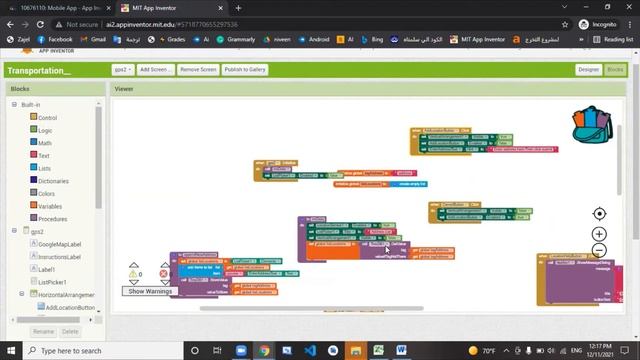Click the InstructionsLabel component icon
The width and height of the screenshot is (640, 360).
34,256
